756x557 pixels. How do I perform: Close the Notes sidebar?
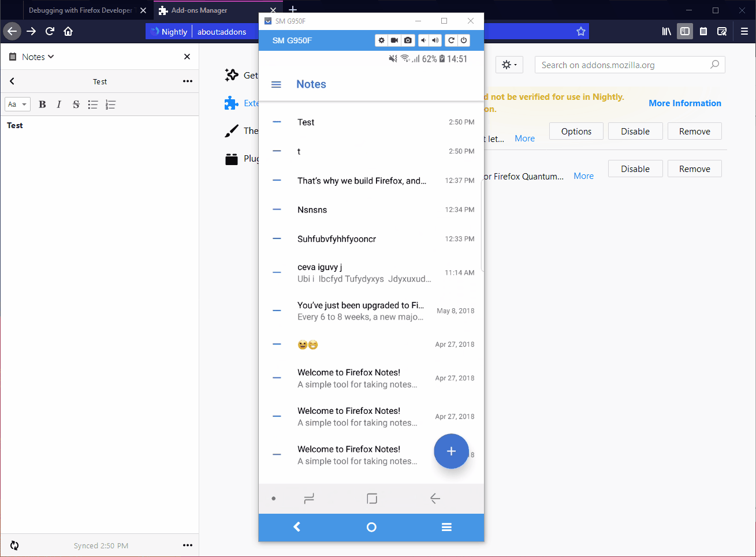pyautogui.click(x=187, y=57)
